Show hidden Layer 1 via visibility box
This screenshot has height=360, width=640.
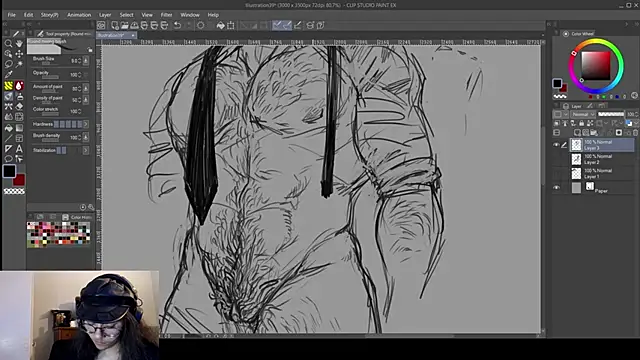pos(556,173)
